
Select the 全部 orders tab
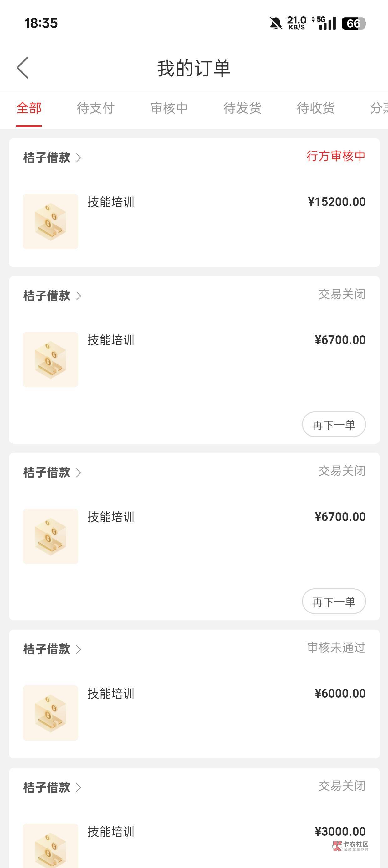tap(29, 108)
